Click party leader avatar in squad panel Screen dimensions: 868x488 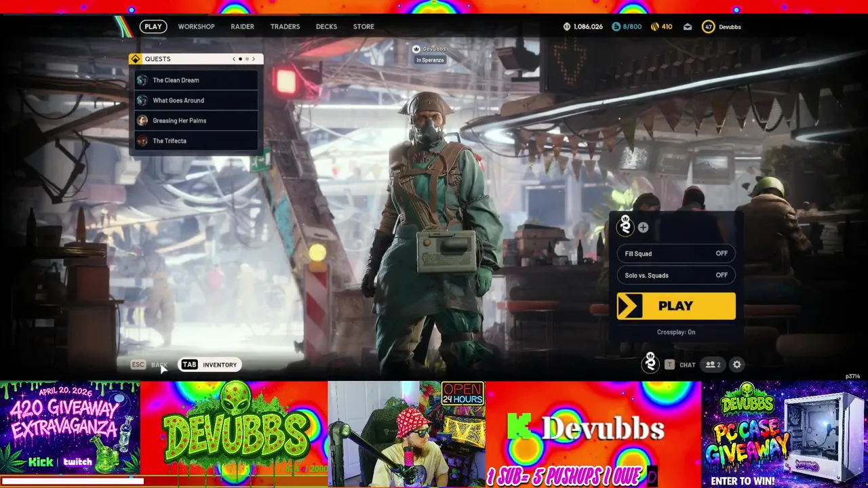point(625,225)
